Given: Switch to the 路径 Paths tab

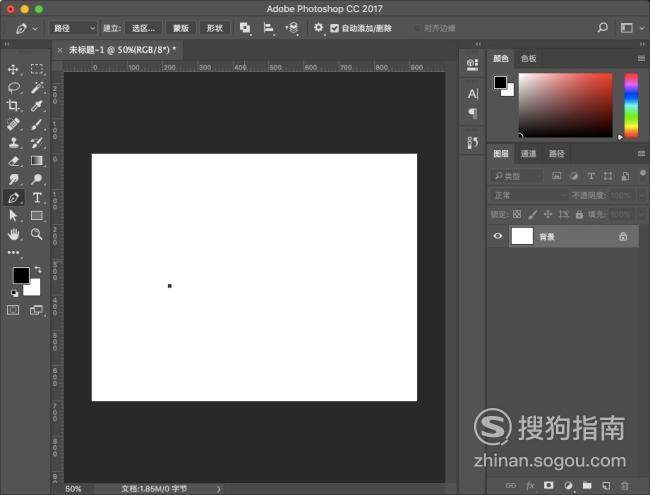Looking at the screenshot, I should tap(556, 154).
